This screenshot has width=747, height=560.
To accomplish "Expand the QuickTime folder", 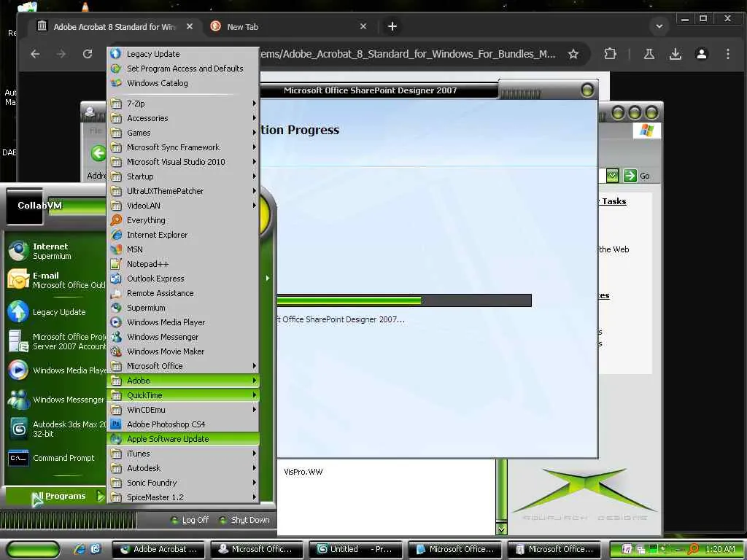I will click(x=183, y=395).
